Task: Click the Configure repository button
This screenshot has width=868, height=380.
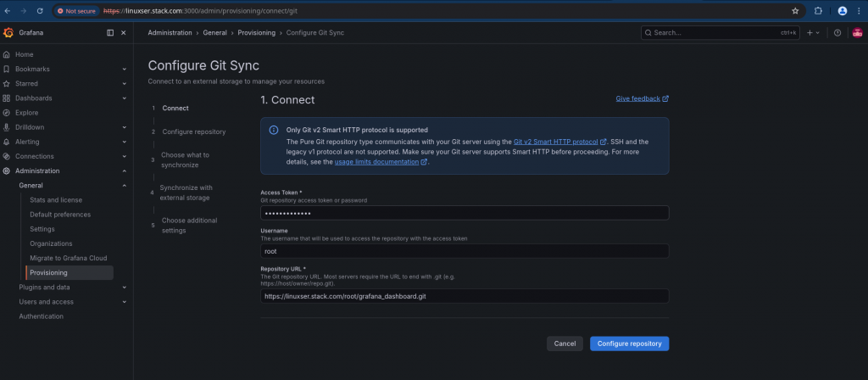Action: tap(630, 344)
